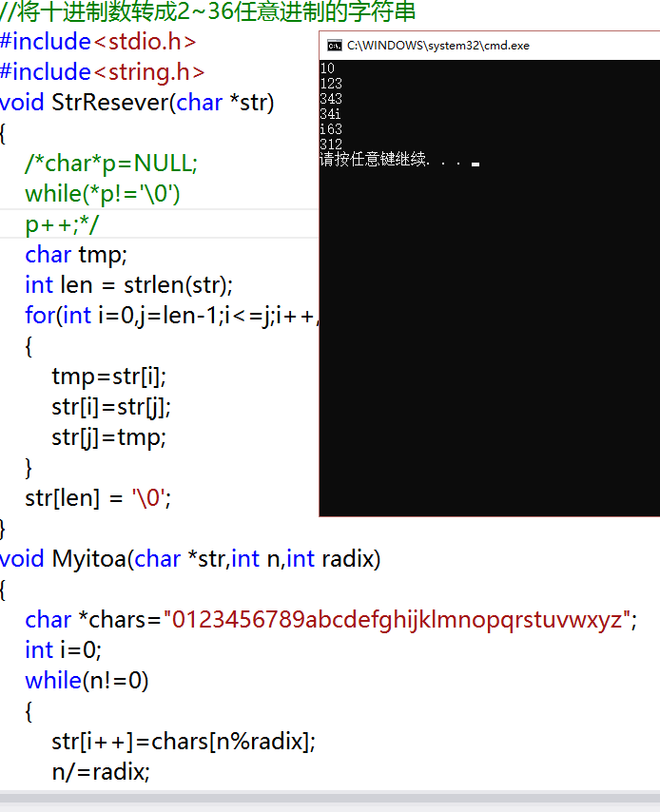660x812 pixels.
Task: Click the while(n!=0) line
Action: pos(87,681)
